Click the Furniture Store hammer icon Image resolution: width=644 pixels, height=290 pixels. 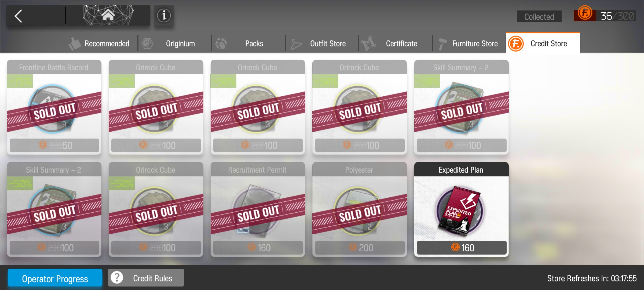click(442, 44)
